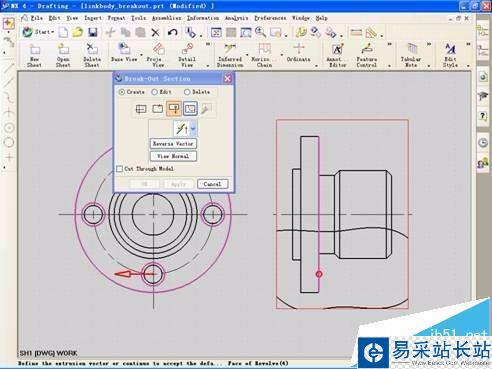Click the Select View step icon in dialog
492x369 pixels.
(141, 109)
